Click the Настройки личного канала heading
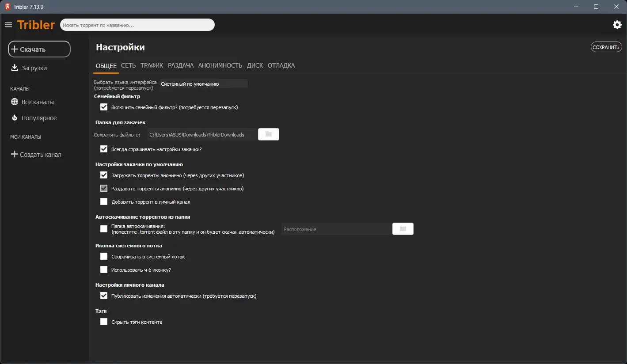627x364 pixels. (x=130, y=285)
